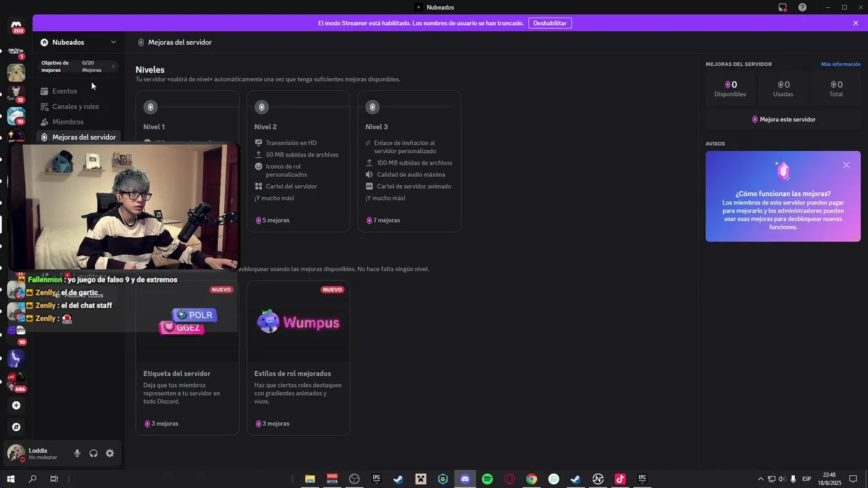Image resolution: width=868 pixels, height=488 pixels.
Task: Click the add a server plus icon
Action: 16,405
